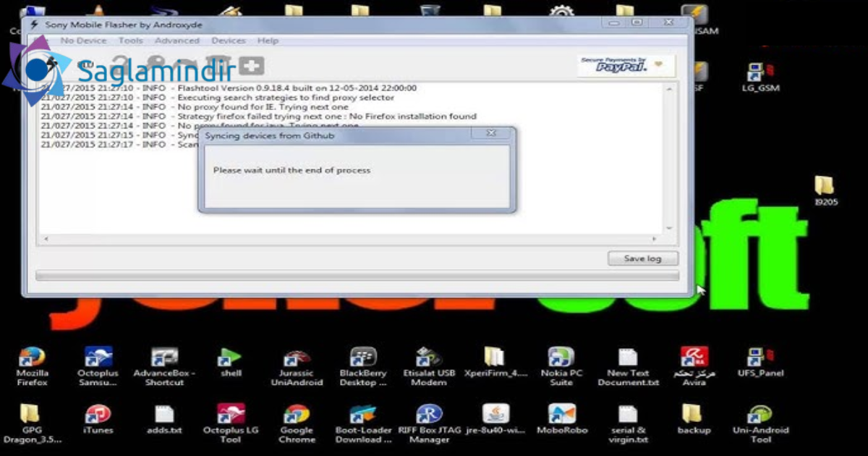Click the log's vertical scrollbar up arrow

669,88
